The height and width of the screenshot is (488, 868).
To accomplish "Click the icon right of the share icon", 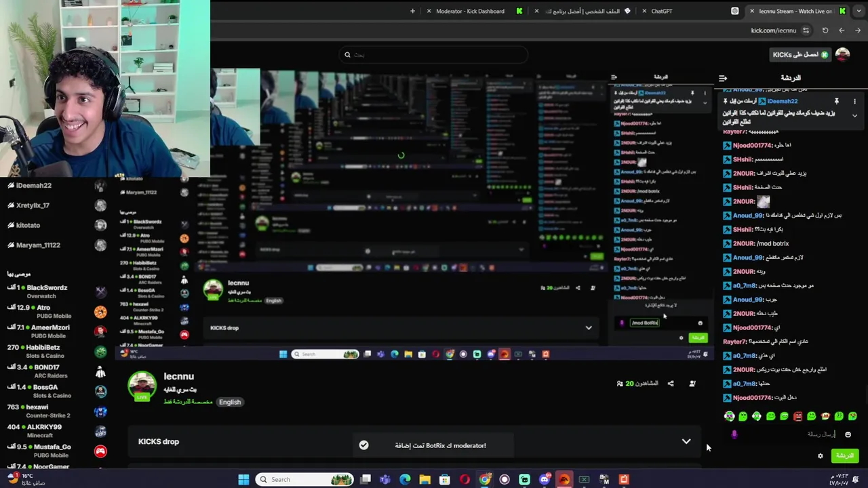I will pyautogui.click(x=692, y=384).
